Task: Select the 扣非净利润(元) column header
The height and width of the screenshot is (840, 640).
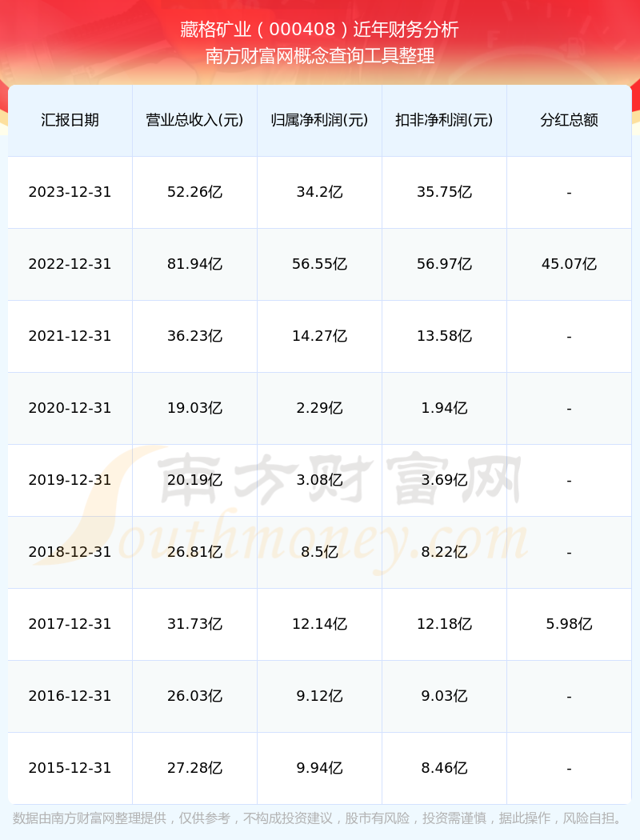Action: pos(445,120)
